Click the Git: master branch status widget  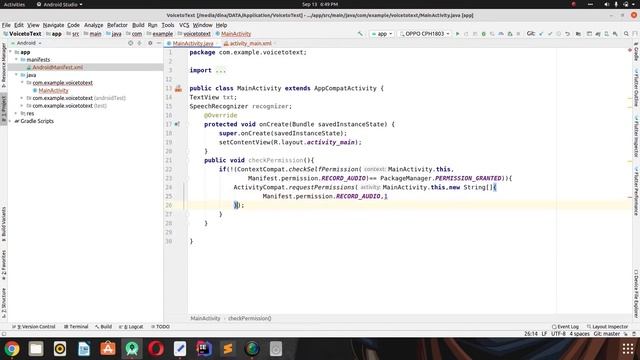tap(607, 334)
